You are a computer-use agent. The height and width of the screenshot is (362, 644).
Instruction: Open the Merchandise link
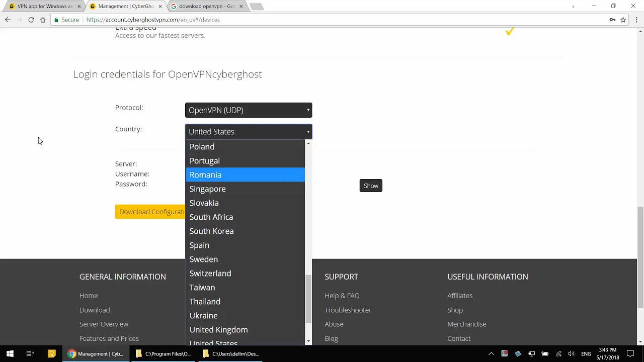467,324
